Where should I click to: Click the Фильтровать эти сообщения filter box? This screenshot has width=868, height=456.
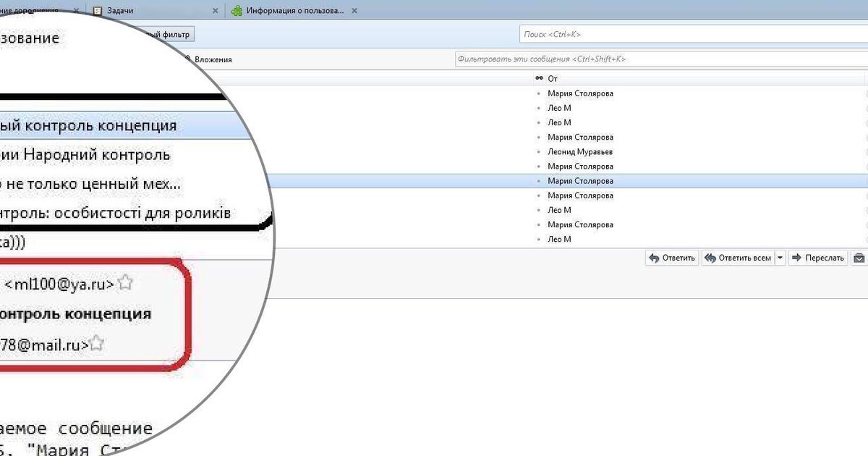[658, 59]
